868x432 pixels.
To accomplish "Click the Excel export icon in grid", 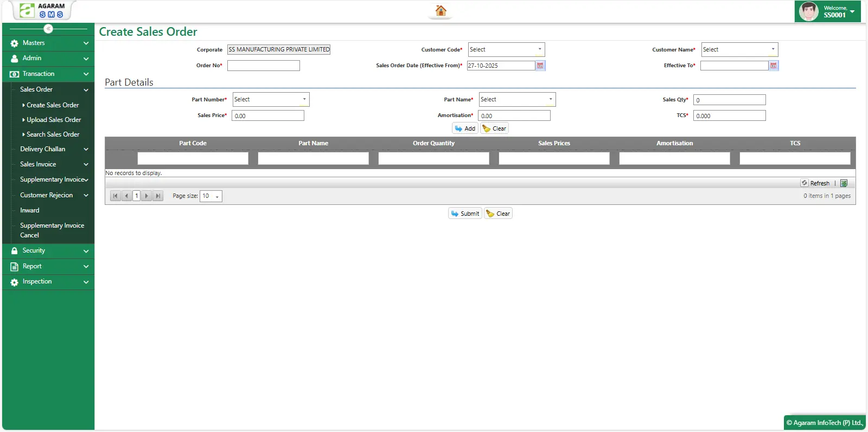I will coord(844,183).
